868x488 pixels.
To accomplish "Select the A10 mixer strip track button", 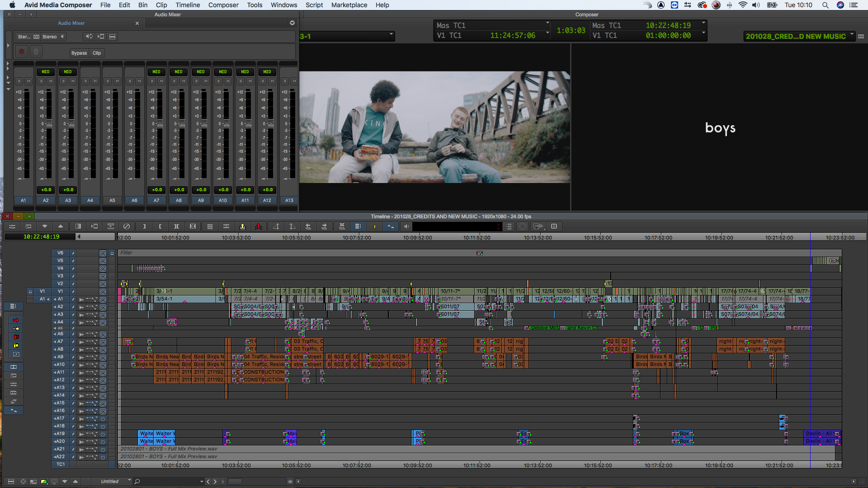I will pyautogui.click(x=223, y=200).
